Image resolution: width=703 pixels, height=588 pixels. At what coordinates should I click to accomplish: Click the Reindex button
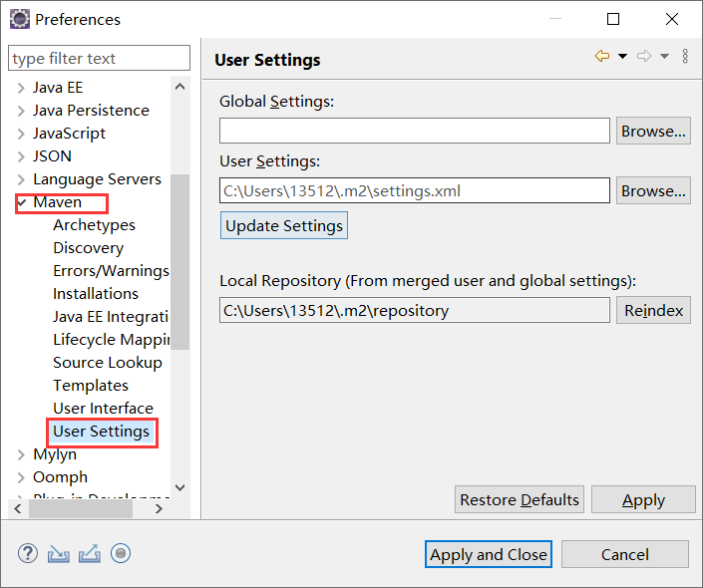[653, 310]
